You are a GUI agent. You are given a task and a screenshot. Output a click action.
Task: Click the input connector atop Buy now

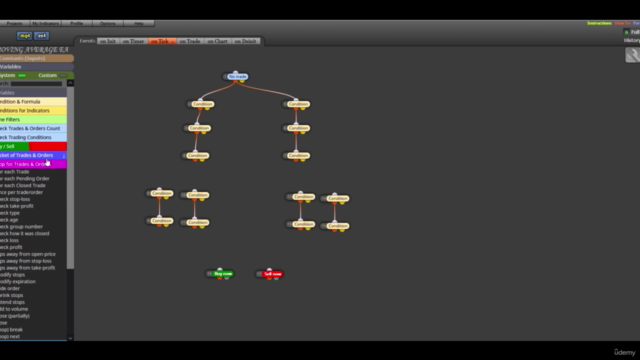220,270
